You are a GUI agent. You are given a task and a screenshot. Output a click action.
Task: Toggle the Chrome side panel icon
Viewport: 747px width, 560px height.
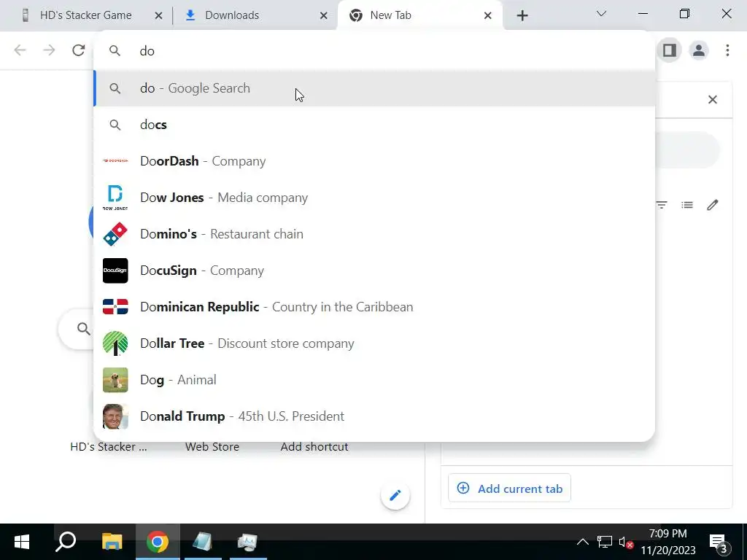[670, 50]
